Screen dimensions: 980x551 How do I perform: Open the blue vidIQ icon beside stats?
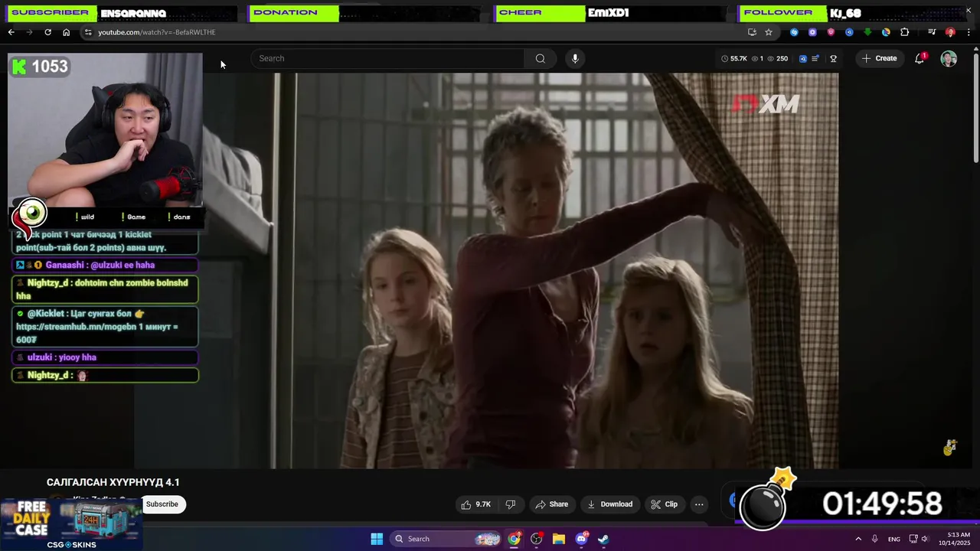point(802,58)
